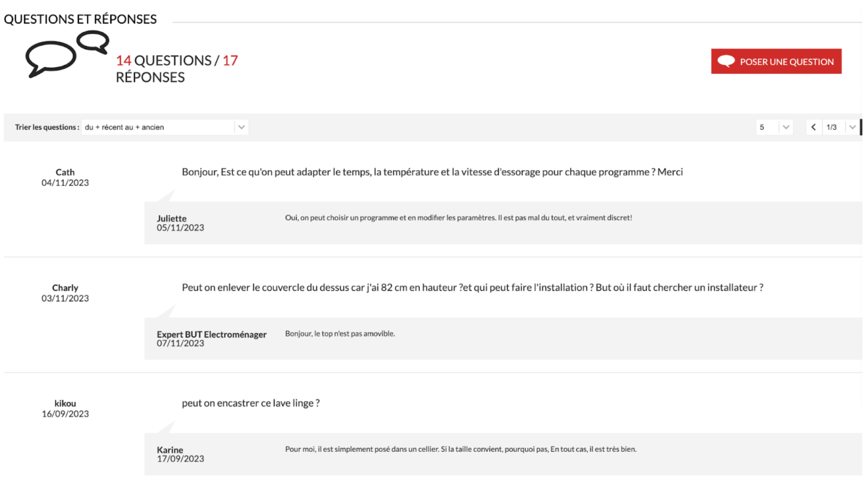
Task: Click the chevron beside the results-per-page box
Action: [x=786, y=127]
